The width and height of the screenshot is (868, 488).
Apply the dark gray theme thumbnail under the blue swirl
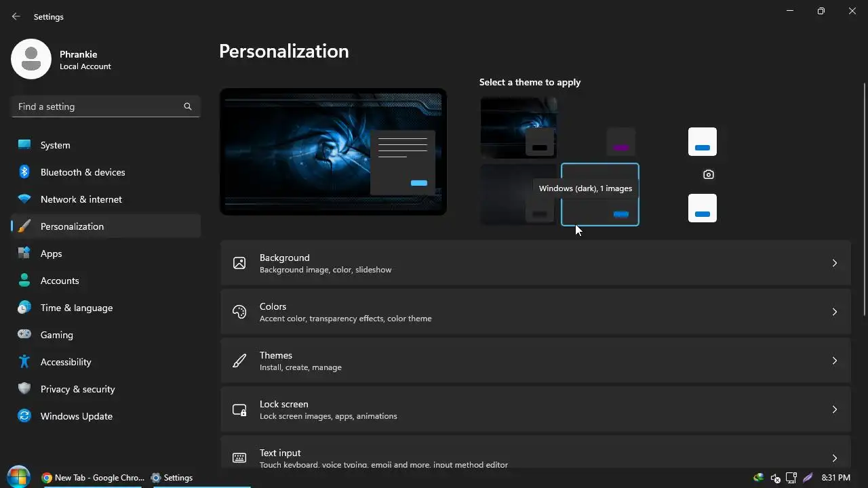[519, 195]
